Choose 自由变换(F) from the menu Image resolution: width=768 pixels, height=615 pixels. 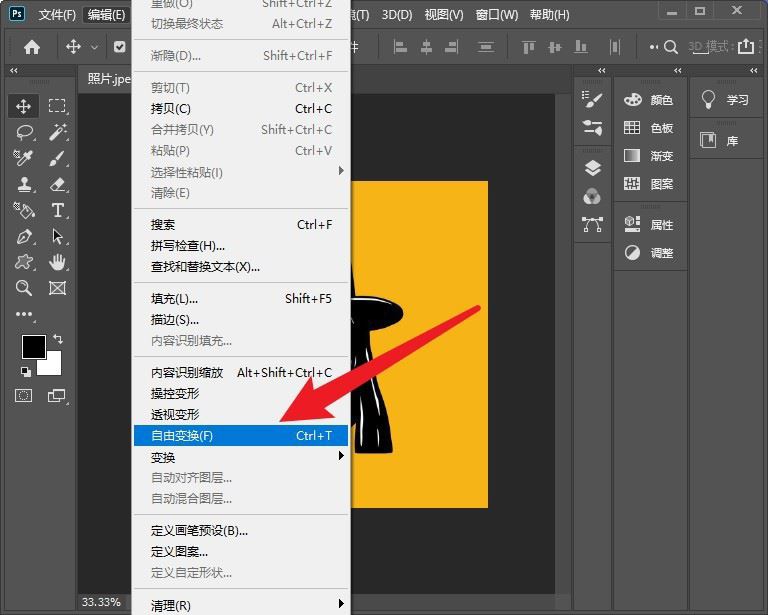[x=240, y=435]
